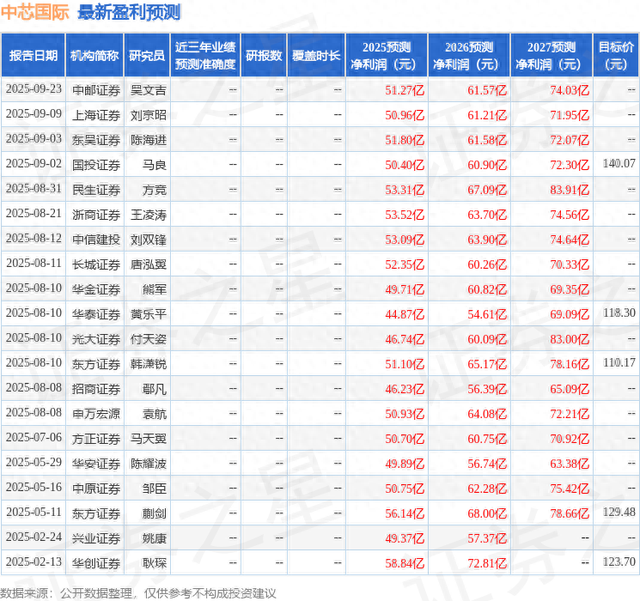Click the 最新盈利预测 heading
Viewport: 640px width, 601px height.
(129, 12)
